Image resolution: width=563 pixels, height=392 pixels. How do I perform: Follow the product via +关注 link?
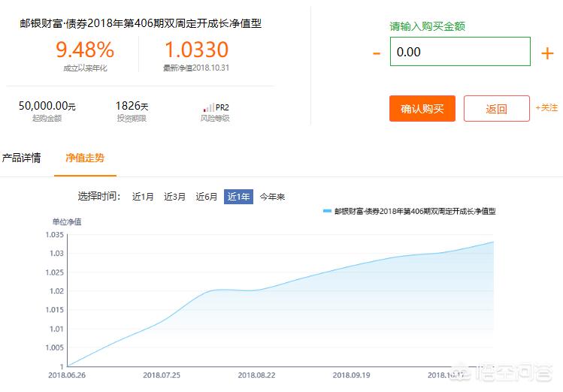click(x=546, y=107)
